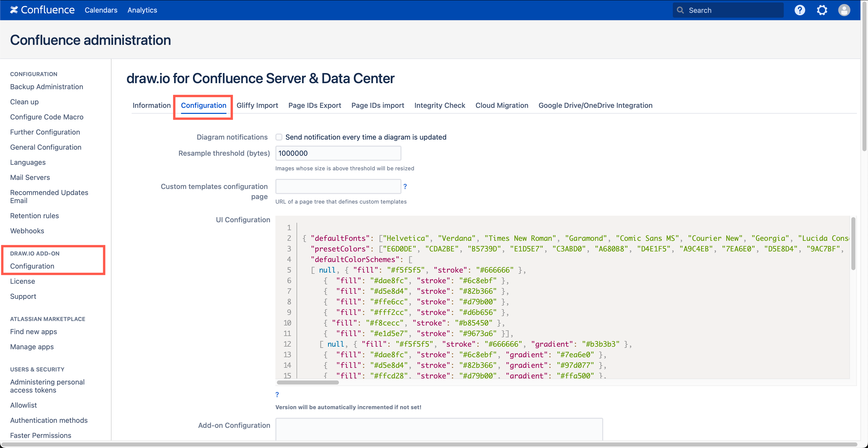The image size is (868, 448).
Task: Enable send notification every time diagram updated
Action: pyautogui.click(x=278, y=137)
